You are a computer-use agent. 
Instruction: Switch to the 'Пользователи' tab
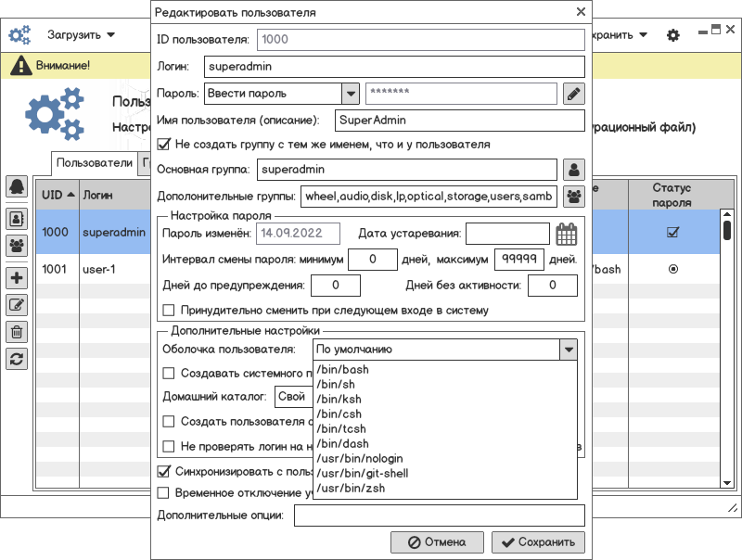[x=95, y=162]
